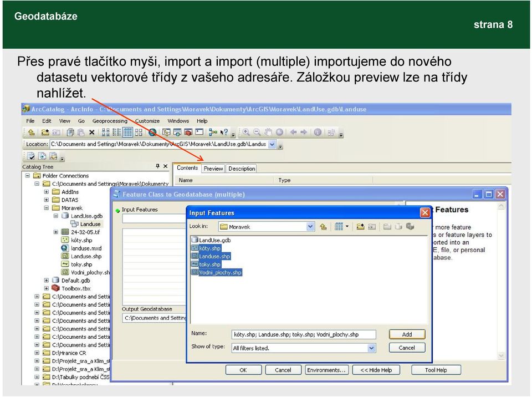Click the Import Metadata icon on metadata toolbar
532x397 pixels.
[42, 156]
